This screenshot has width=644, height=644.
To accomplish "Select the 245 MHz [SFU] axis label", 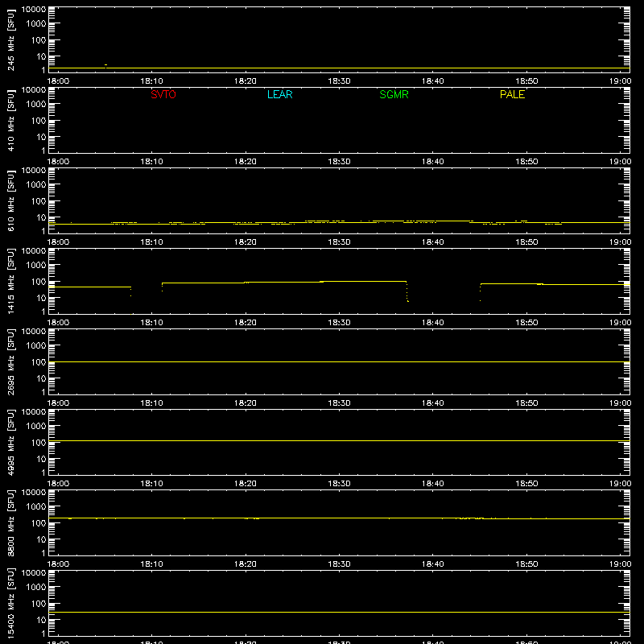I will coord(11,39).
